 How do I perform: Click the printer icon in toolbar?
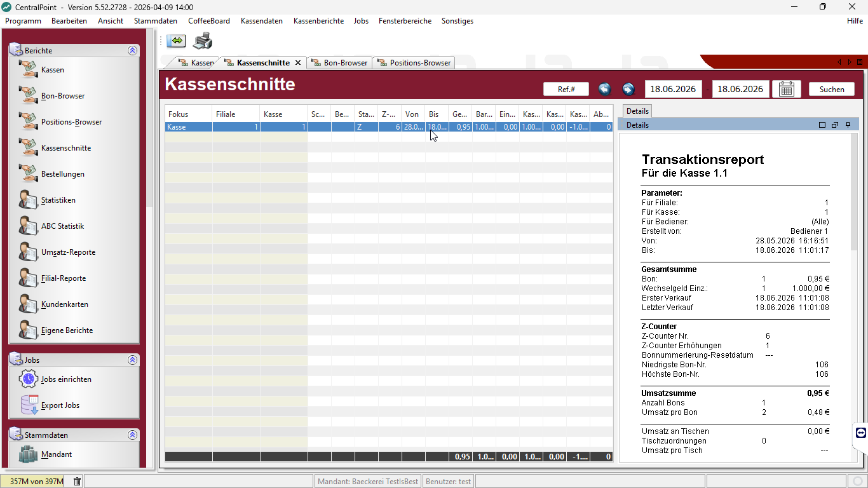pyautogui.click(x=203, y=41)
